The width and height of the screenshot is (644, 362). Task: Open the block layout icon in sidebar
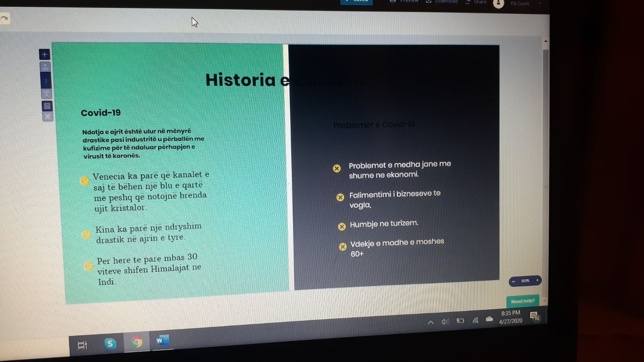coord(47,106)
